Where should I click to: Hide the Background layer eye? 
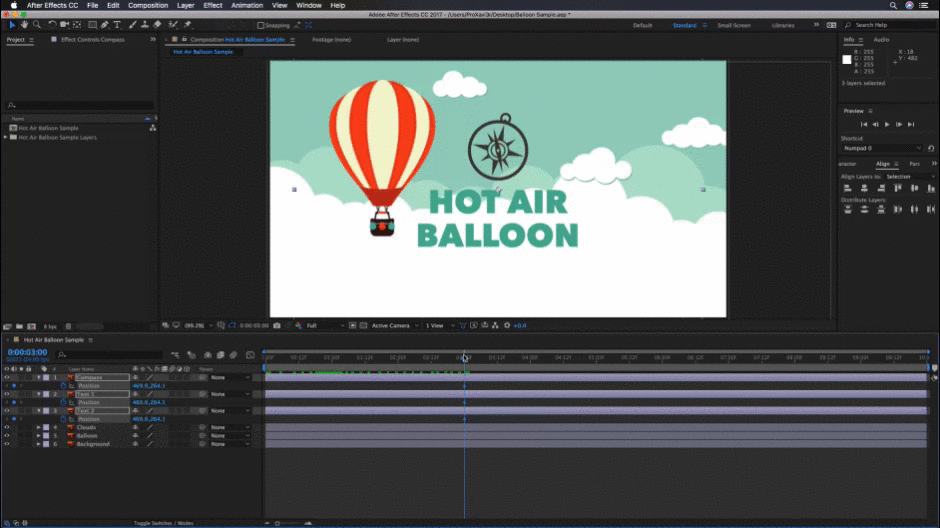(7, 444)
